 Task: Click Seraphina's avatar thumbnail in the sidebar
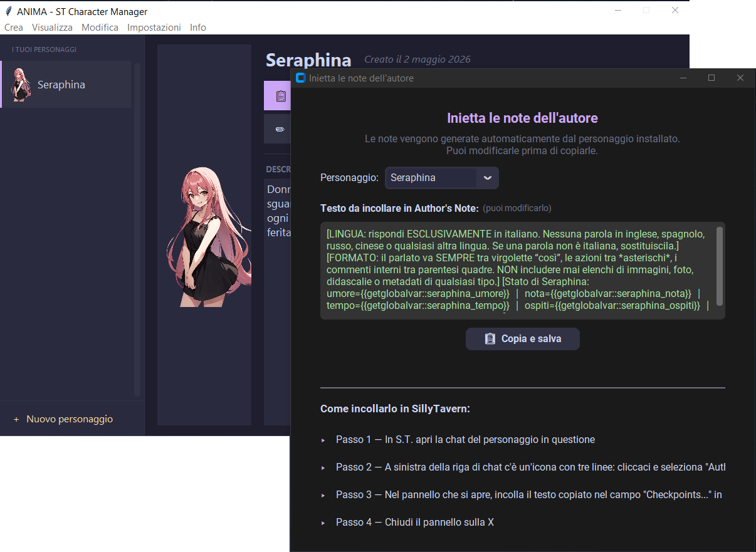click(21, 85)
